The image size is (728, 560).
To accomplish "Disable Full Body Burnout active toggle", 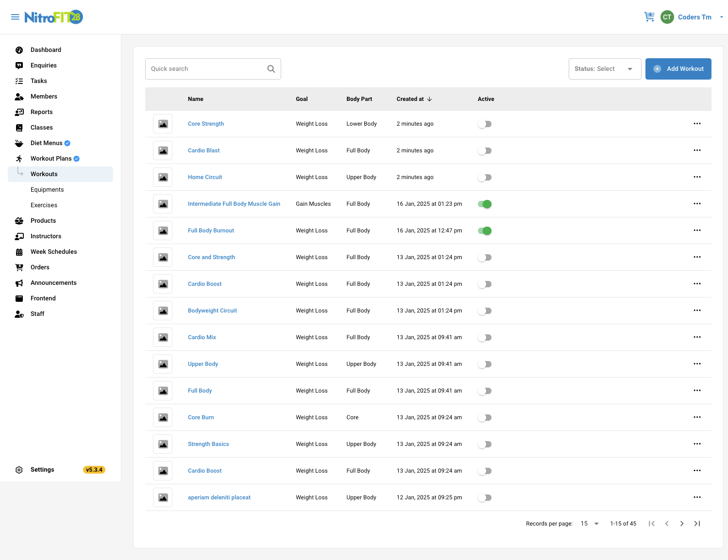I will point(485,231).
